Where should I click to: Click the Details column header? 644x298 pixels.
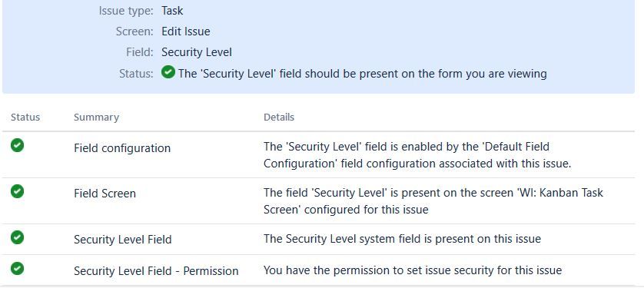[x=279, y=118]
